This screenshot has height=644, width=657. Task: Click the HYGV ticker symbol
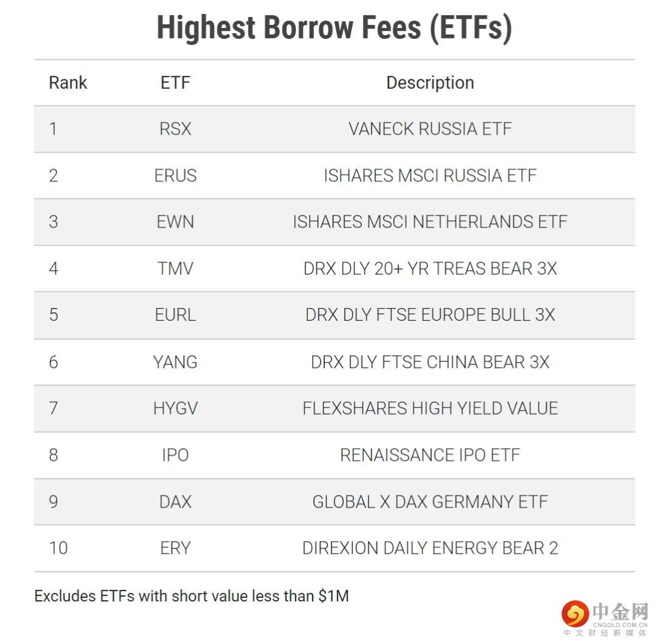pyautogui.click(x=175, y=408)
